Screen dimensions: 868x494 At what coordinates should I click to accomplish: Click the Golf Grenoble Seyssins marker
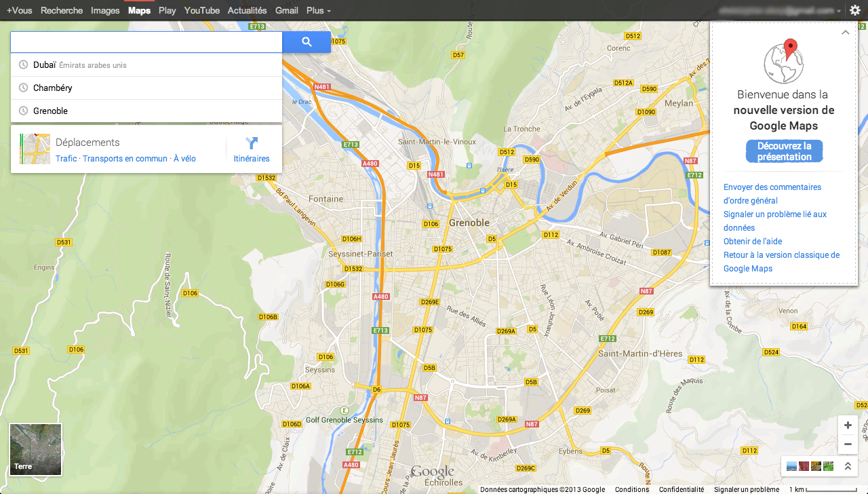tap(344, 411)
